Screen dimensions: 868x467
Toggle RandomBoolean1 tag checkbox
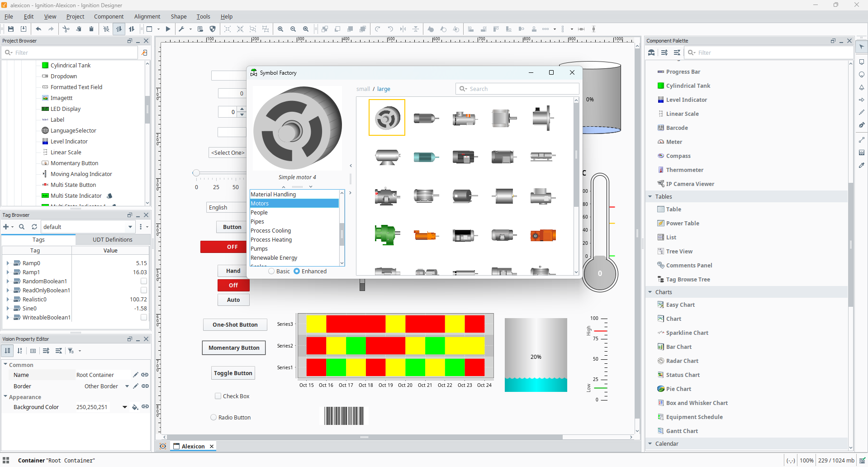(144, 281)
